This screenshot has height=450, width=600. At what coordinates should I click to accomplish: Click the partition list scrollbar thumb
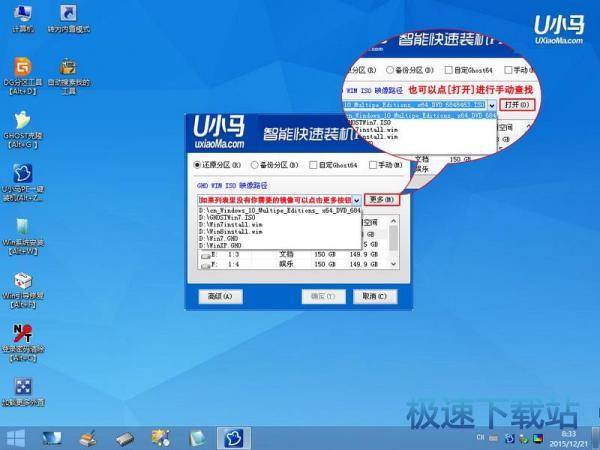click(393, 238)
